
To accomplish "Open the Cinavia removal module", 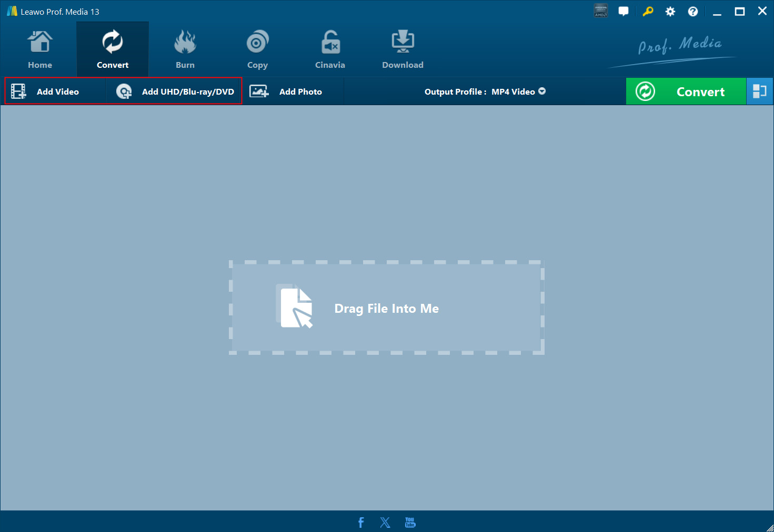I will (330, 49).
